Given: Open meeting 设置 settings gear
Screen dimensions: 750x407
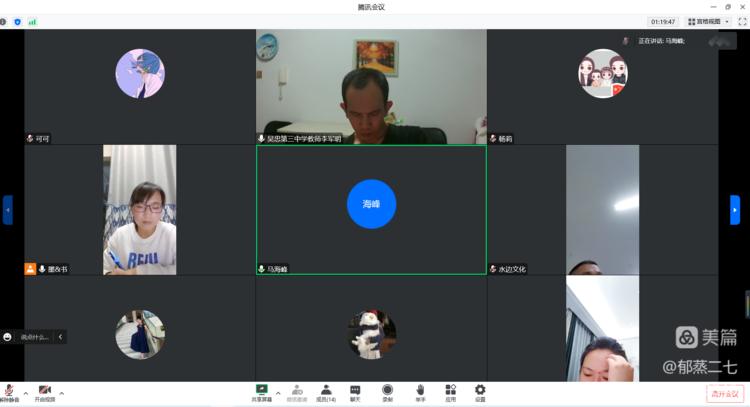Looking at the screenshot, I should [480, 391].
